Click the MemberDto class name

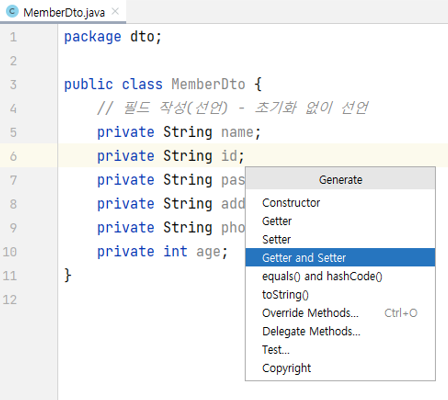click(208, 84)
